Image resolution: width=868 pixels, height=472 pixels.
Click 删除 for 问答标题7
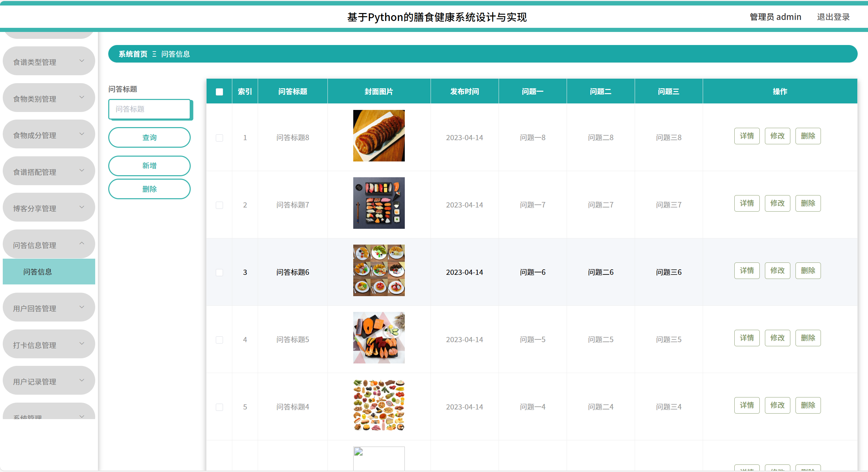(x=808, y=203)
